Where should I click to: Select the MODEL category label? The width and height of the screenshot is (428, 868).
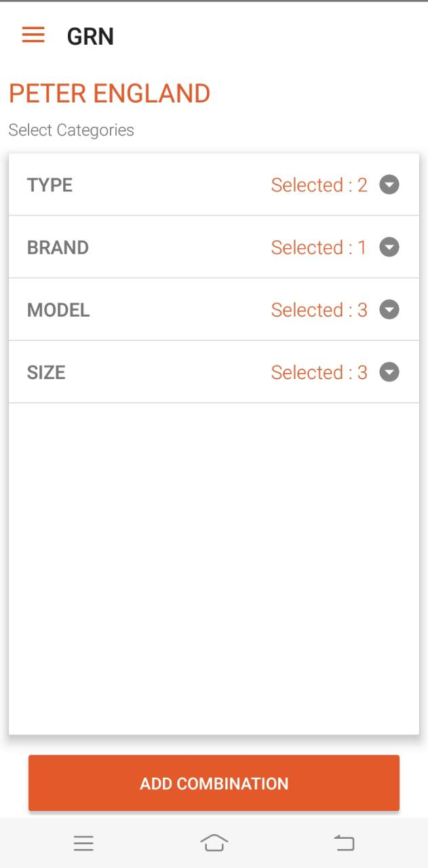[58, 310]
